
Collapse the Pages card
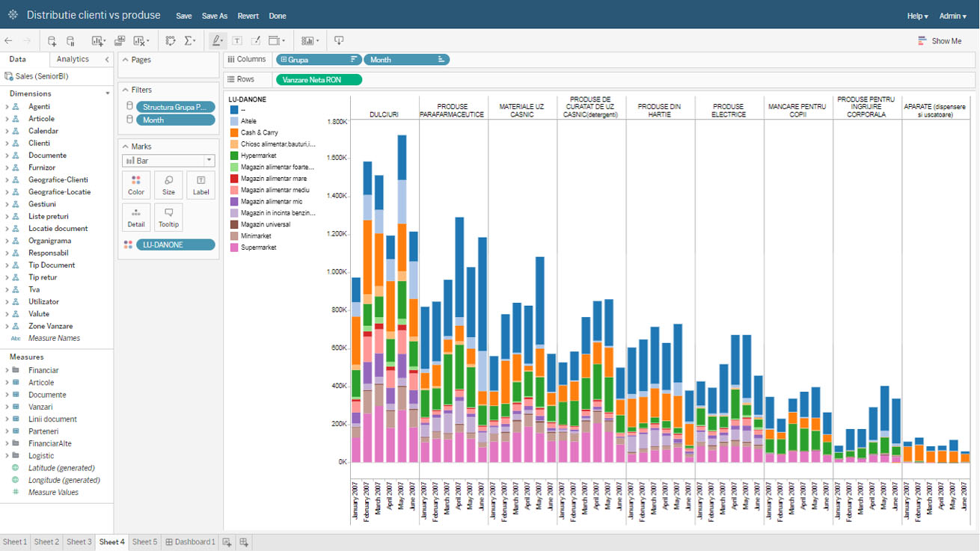click(x=125, y=60)
